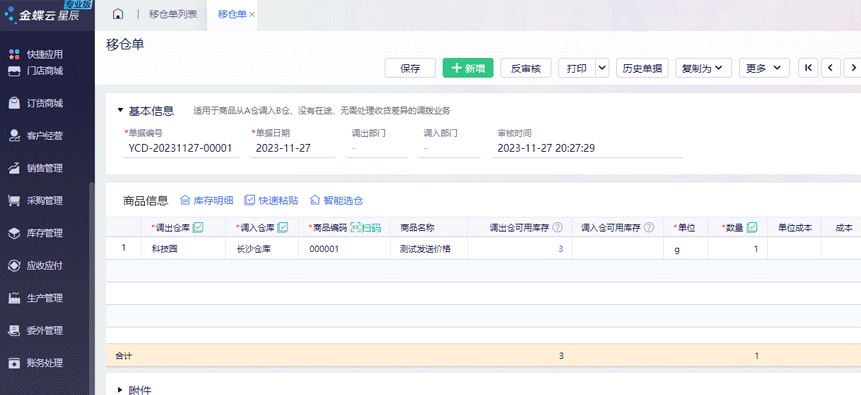Open 采购管理 in the sidebar
Image resolution: width=861 pixels, height=395 pixels.
(36, 201)
